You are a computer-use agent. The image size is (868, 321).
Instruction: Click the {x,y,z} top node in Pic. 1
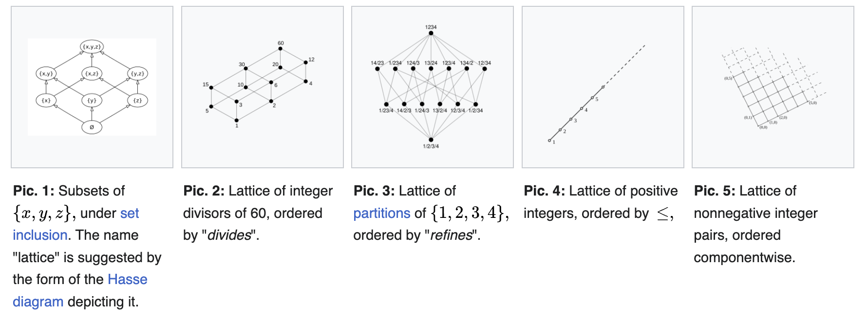92,47
